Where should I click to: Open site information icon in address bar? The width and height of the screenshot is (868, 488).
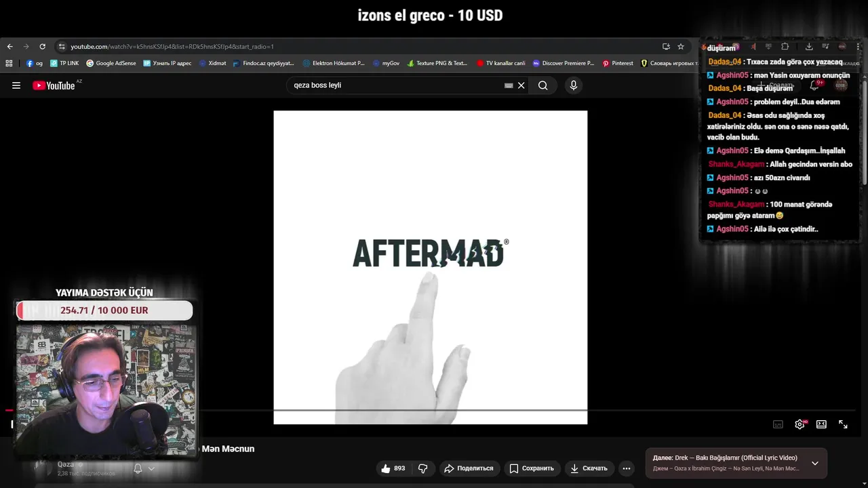62,47
